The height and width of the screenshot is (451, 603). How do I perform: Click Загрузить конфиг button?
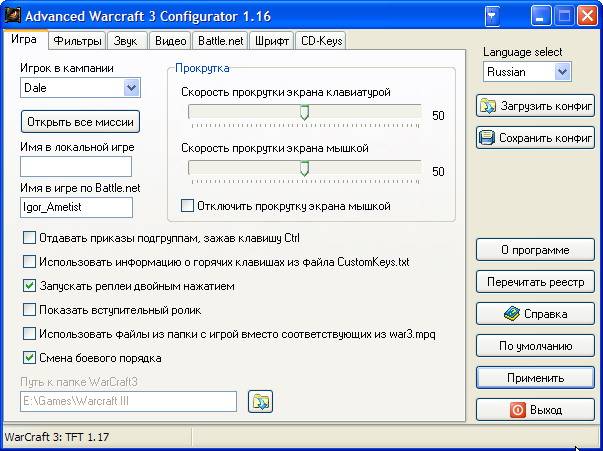click(535, 106)
